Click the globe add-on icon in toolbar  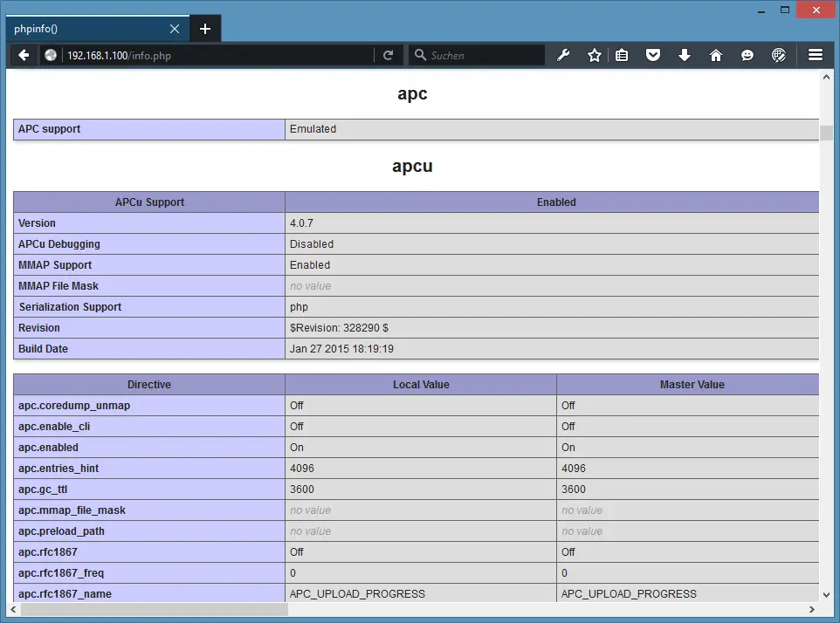coord(778,55)
